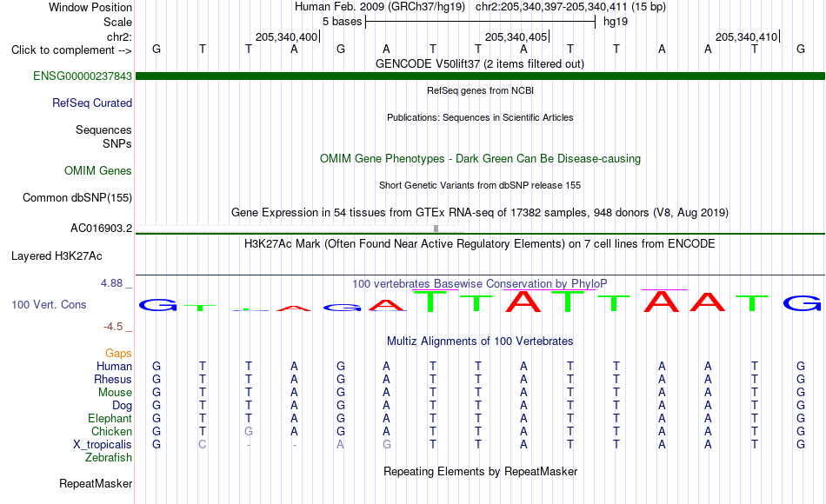Viewport: 826px width, 504px height.
Task: Click the RepeatMasker track label
Action: tap(96, 483)
